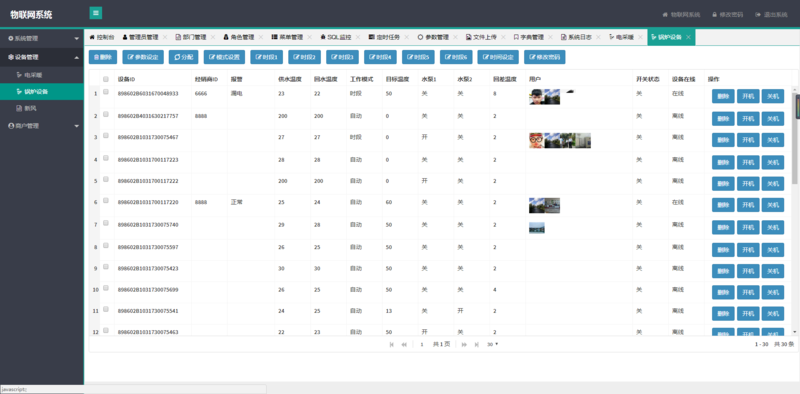Click the toolbar 删除 trash button

pyautogui.click(x=103, y=57)
